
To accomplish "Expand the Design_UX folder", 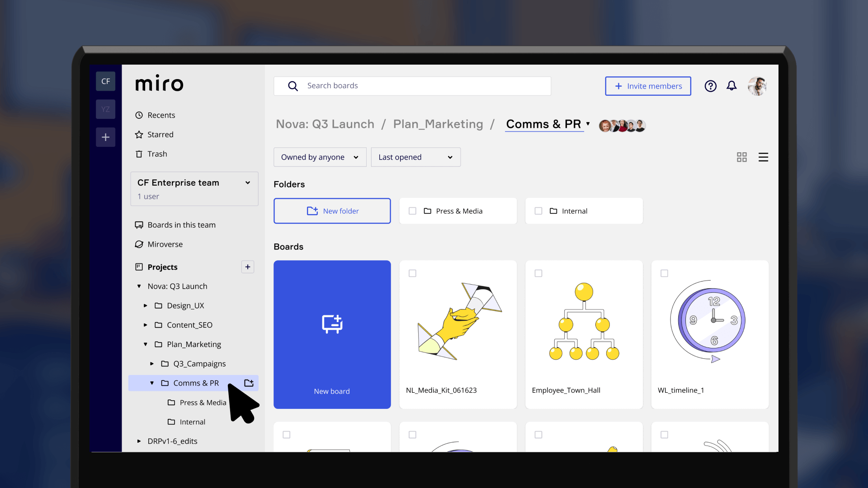I will [x=146, y=306].
